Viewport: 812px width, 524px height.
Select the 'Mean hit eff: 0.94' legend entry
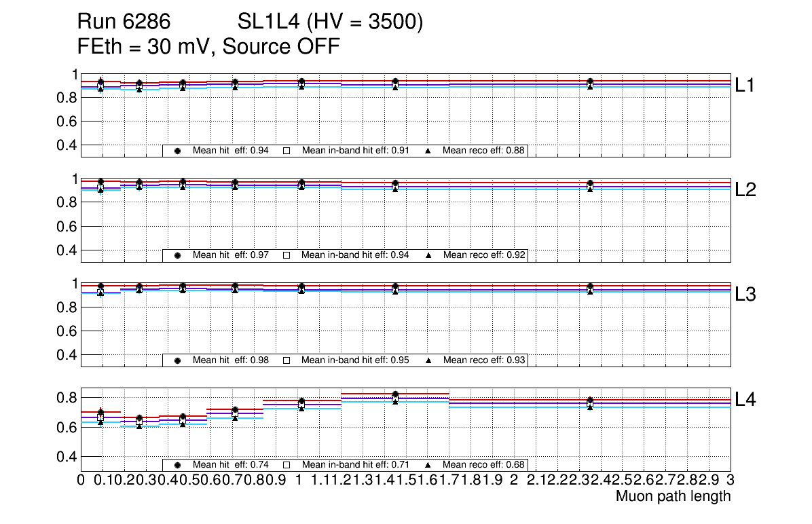click(231, 151)
